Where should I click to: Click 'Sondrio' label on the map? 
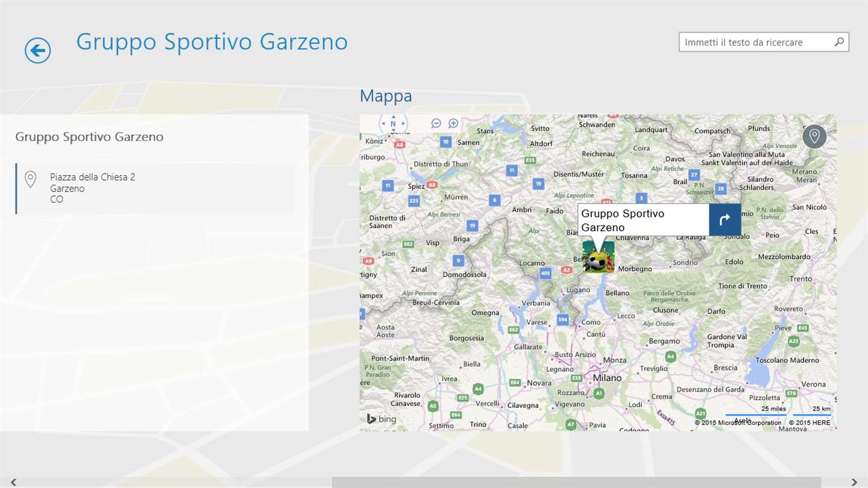685,263
